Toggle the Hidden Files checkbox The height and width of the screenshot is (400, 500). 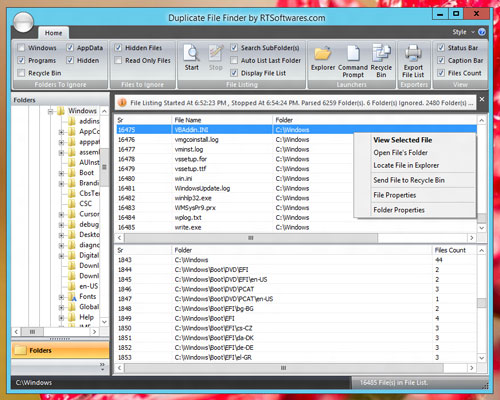pos(118,48)
